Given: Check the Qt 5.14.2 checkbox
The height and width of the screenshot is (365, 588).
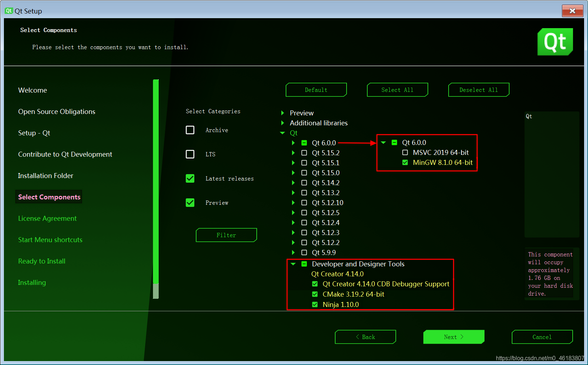Looking at the screenshot, I should pos(304,183).
